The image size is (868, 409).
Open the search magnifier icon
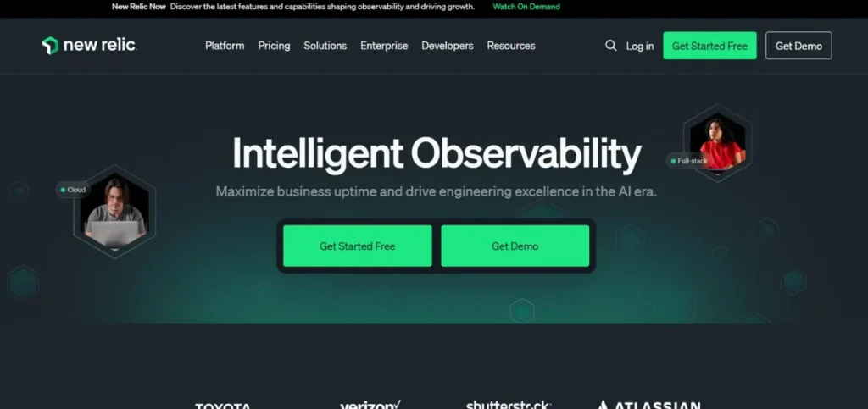[x=610, y=46]
